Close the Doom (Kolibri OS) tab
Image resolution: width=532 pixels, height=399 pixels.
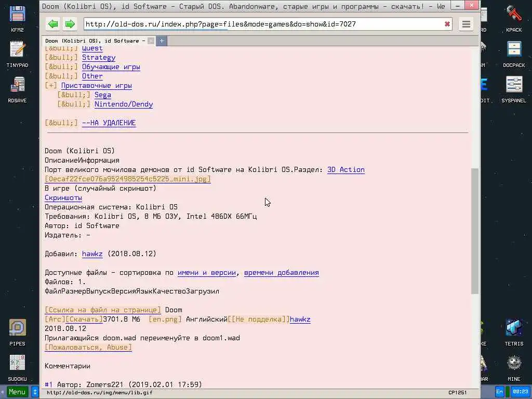pos(151,41)
